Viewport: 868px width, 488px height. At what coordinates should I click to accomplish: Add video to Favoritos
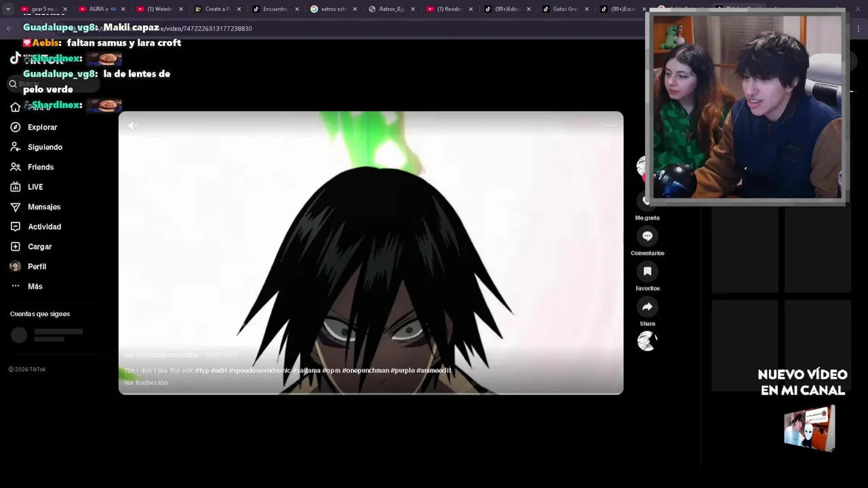coord(648,271)
